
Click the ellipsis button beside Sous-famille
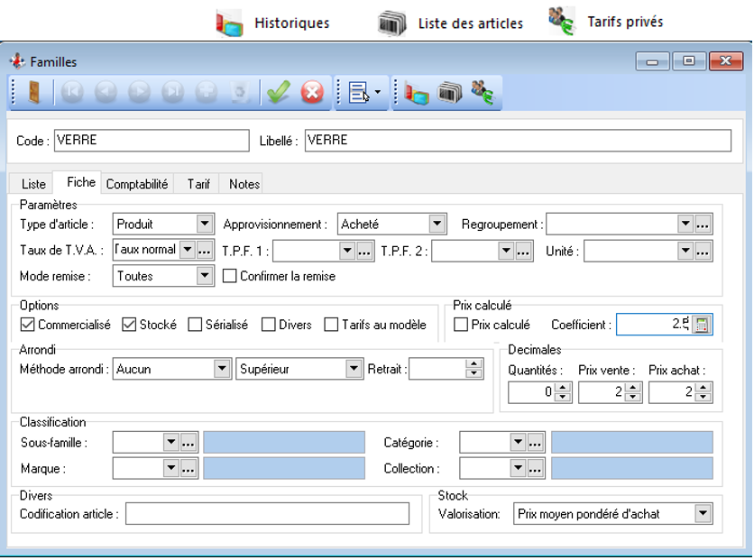click(x=188, y=443)
